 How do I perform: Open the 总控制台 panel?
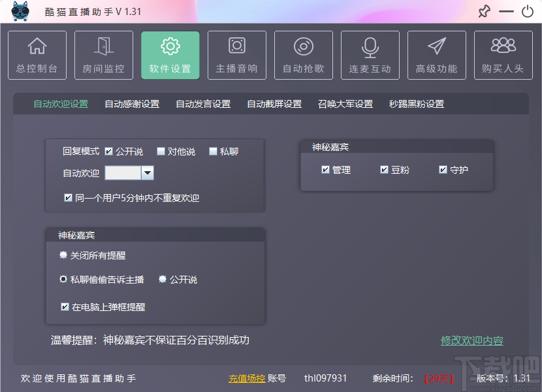(37, 55)
